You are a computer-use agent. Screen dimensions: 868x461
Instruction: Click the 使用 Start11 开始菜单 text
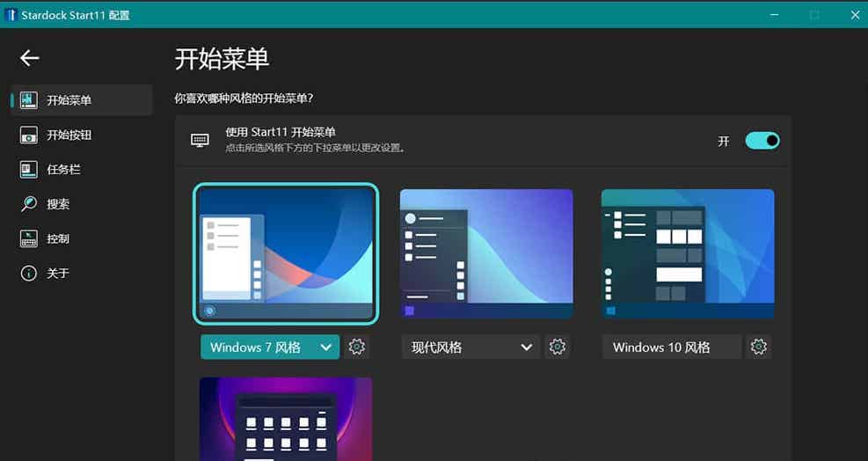tap(281, 132)
